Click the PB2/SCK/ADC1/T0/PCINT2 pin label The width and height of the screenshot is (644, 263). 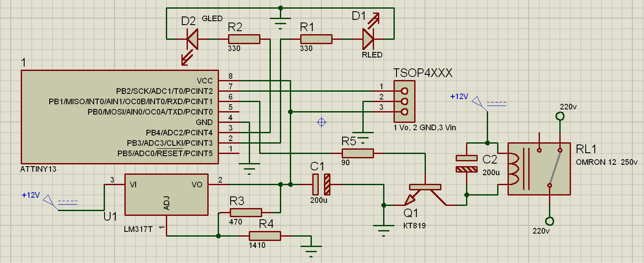click(165, 91)
